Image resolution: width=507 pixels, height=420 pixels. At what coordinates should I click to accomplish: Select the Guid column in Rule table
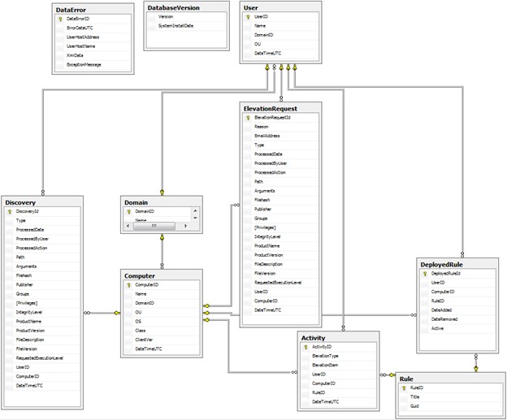[452, 406]
